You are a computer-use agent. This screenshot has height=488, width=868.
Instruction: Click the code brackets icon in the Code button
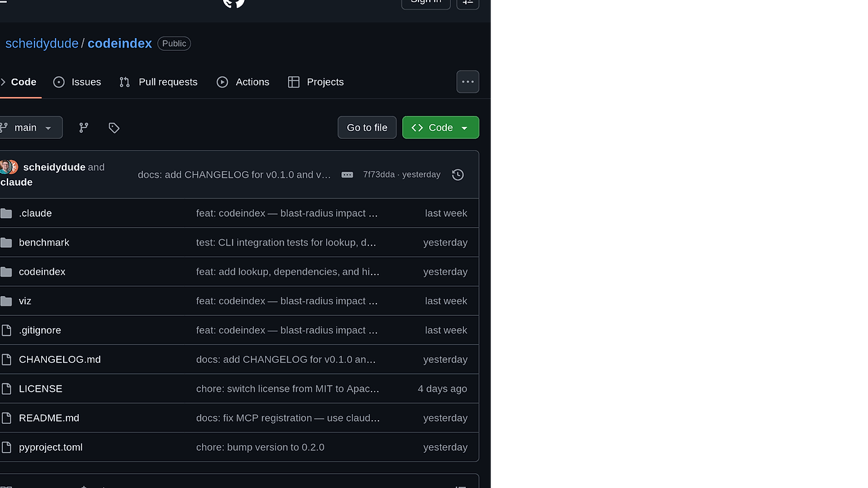click(417, 127)
